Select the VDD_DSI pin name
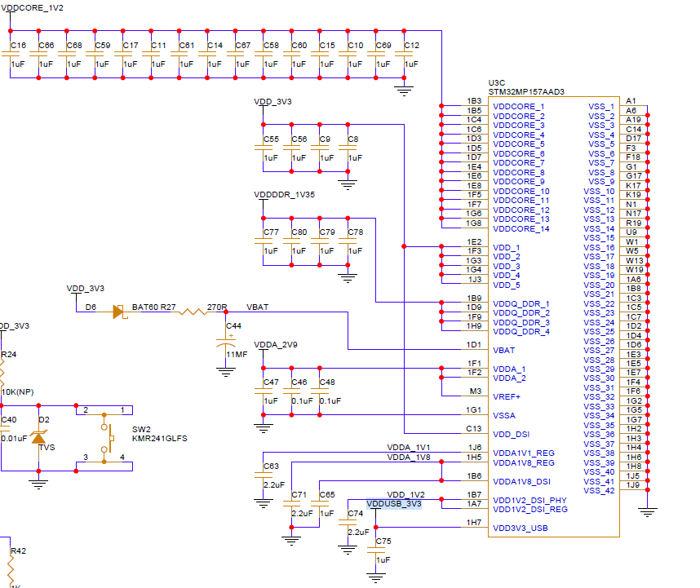This screenshot has height=588, width=700. tap(511, 434)
